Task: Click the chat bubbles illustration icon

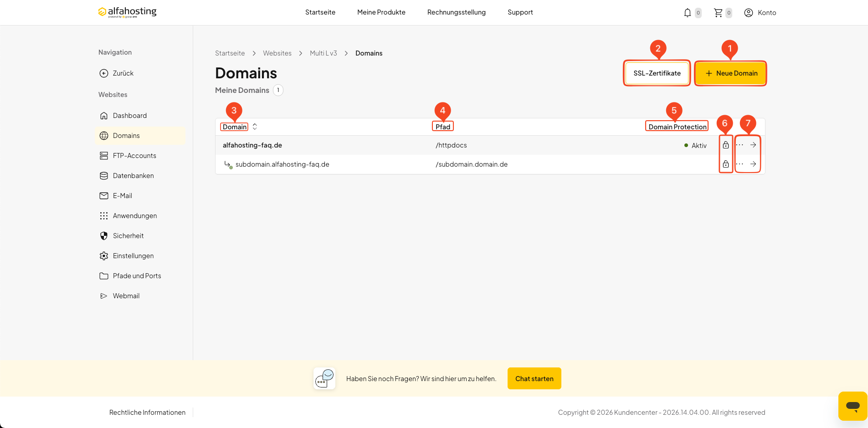Action: pos(324,378)
